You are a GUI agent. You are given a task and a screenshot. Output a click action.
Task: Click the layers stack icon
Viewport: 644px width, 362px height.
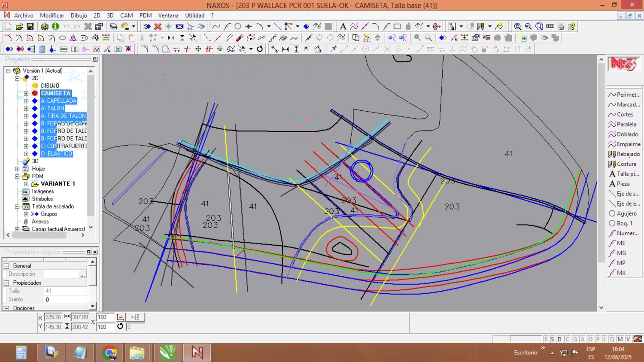(113, 27)
